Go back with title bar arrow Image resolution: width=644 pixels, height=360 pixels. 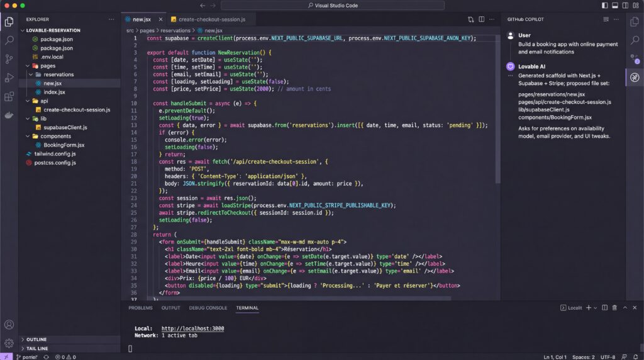(203, 5)
